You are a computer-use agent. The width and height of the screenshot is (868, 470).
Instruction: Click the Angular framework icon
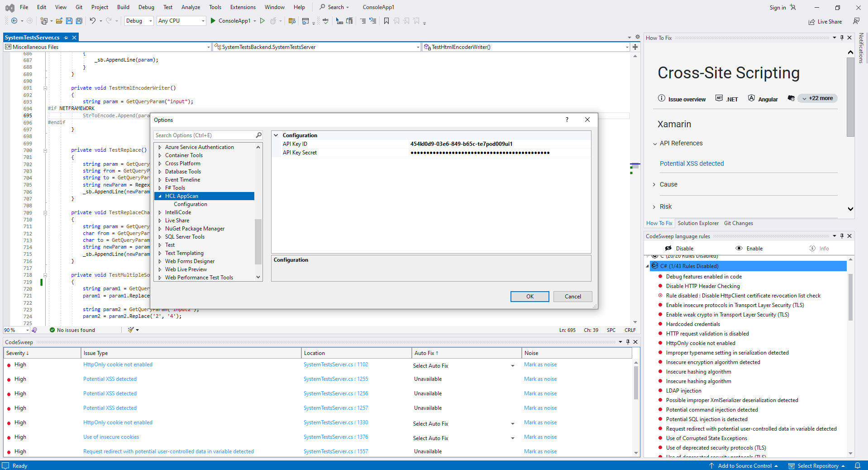752,98
